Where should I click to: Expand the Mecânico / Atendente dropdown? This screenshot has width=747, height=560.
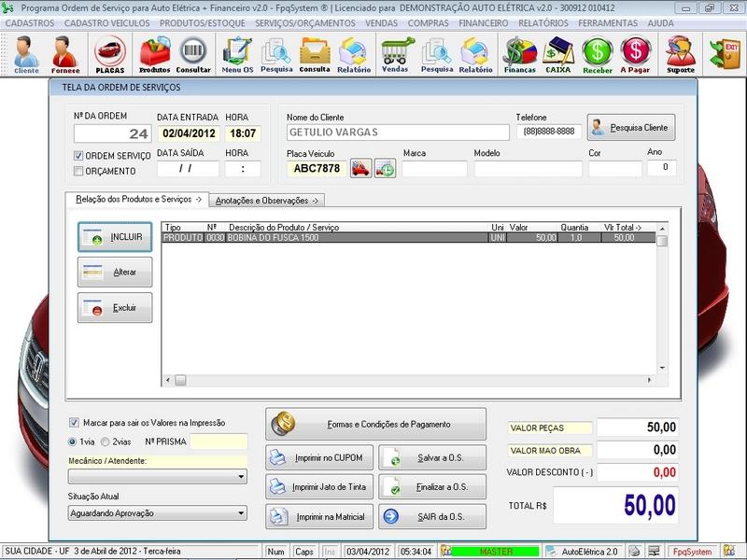point(241,476)
